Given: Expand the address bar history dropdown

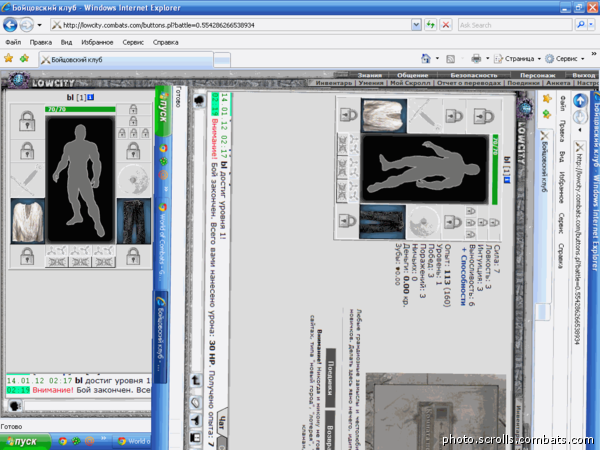Looking at the screenshot, I should point(416,25).
